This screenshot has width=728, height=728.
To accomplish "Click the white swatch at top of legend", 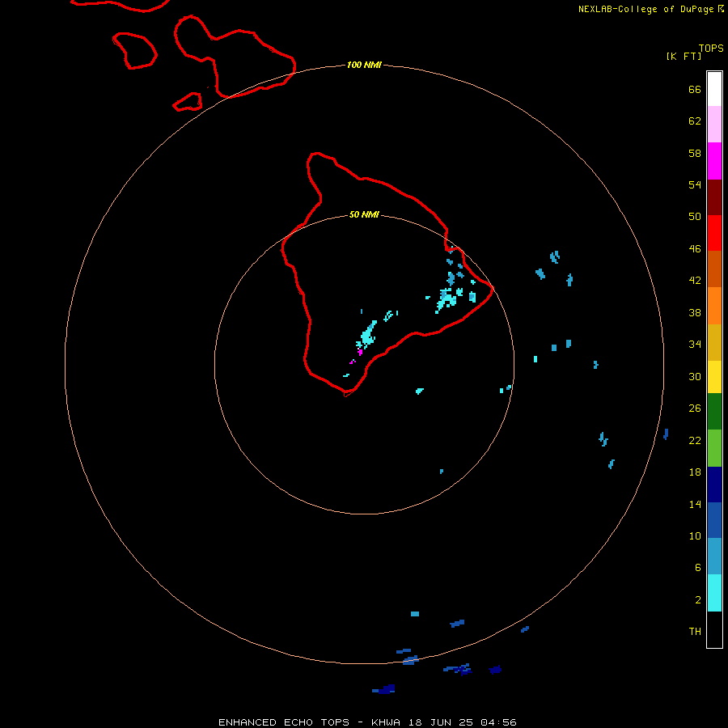I will [x=714, y=89].
